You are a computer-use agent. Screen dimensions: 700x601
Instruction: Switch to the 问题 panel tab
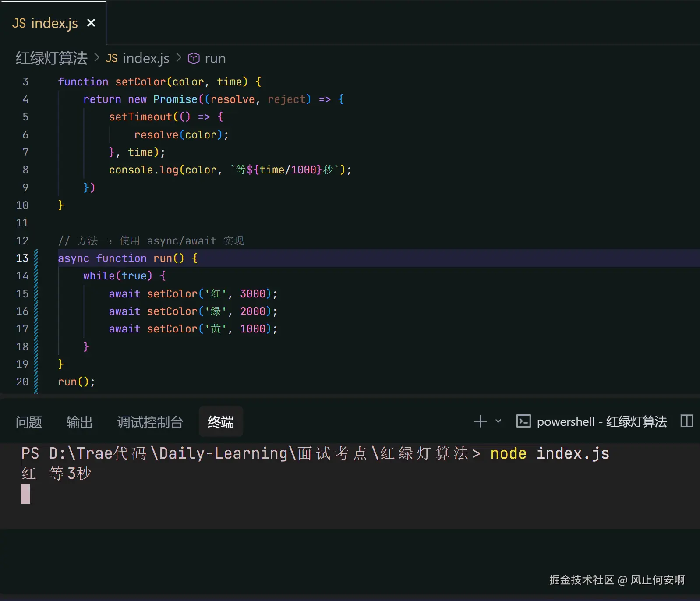click(29, 422)
